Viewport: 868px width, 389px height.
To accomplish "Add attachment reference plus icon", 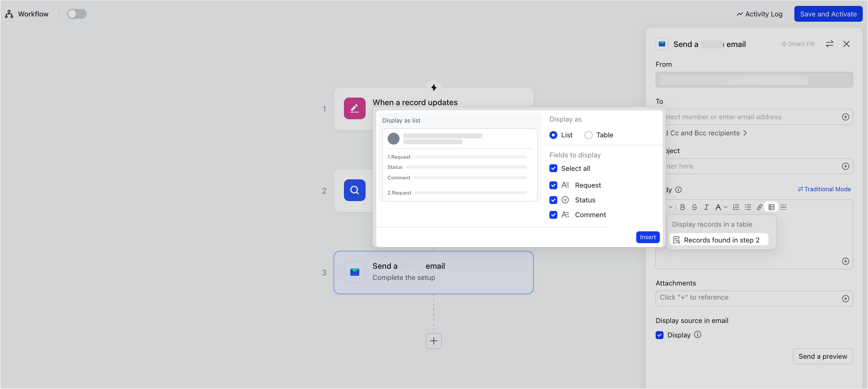I will click(x=845, y=298).
